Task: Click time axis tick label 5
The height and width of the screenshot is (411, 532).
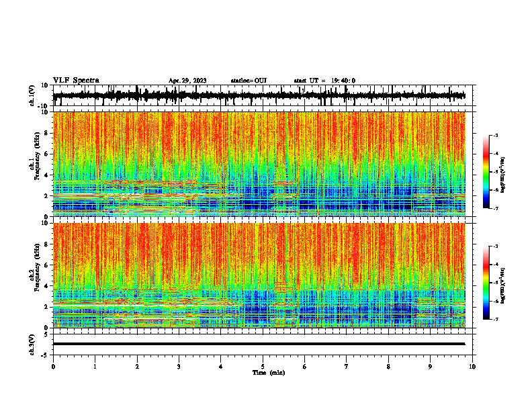Action: [263, 367]
